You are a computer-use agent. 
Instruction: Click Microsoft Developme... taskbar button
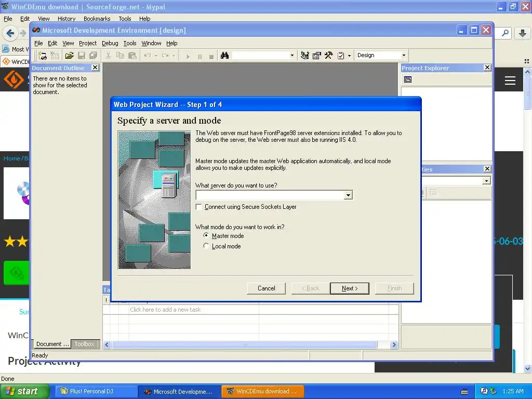[x=179, y=391]
